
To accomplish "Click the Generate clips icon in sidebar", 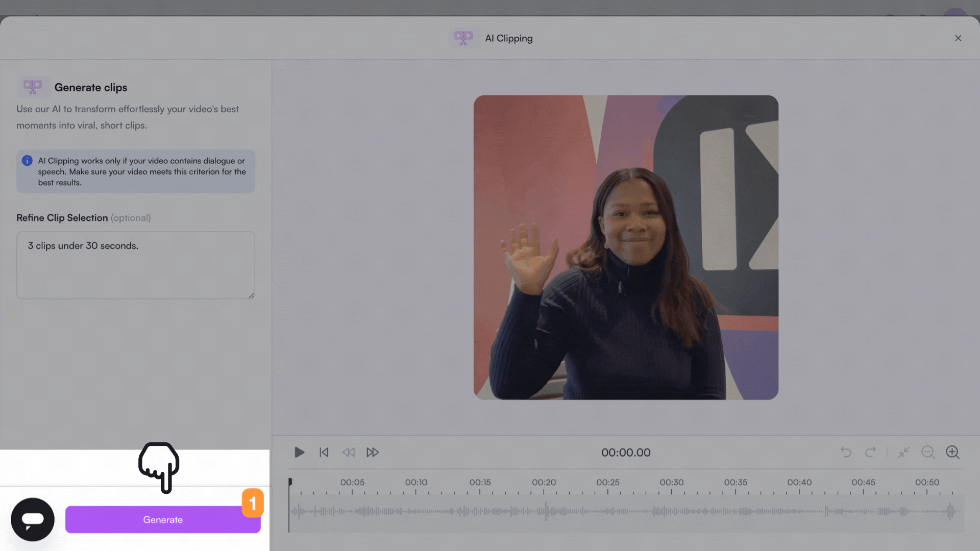I will pyautogui.click(x=33, y=87).
